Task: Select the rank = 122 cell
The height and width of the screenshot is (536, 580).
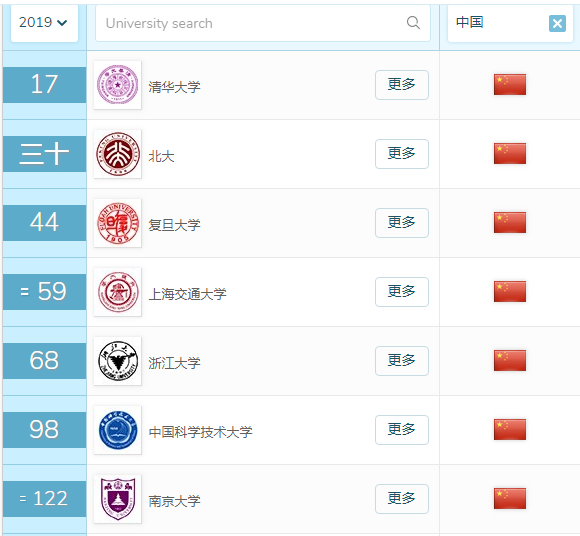Action: pyautogui.click(x=44, y=499)
